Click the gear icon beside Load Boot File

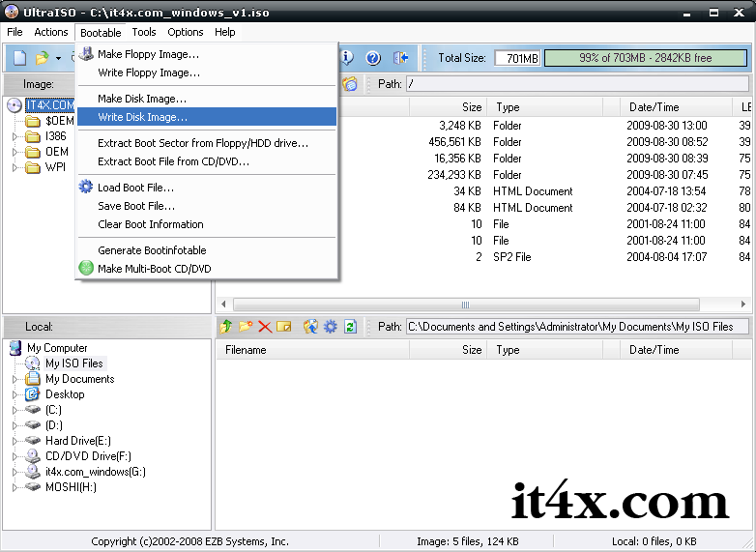click(86, 187)
